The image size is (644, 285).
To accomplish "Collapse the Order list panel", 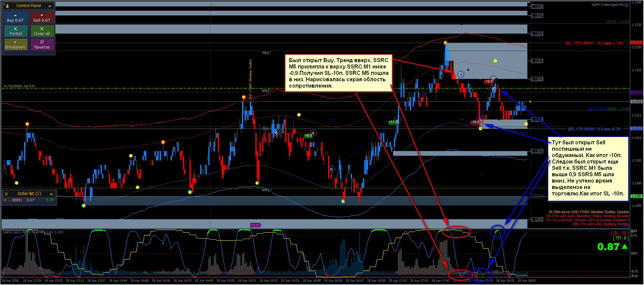I will pyautogui.click(x=51, y=194).
